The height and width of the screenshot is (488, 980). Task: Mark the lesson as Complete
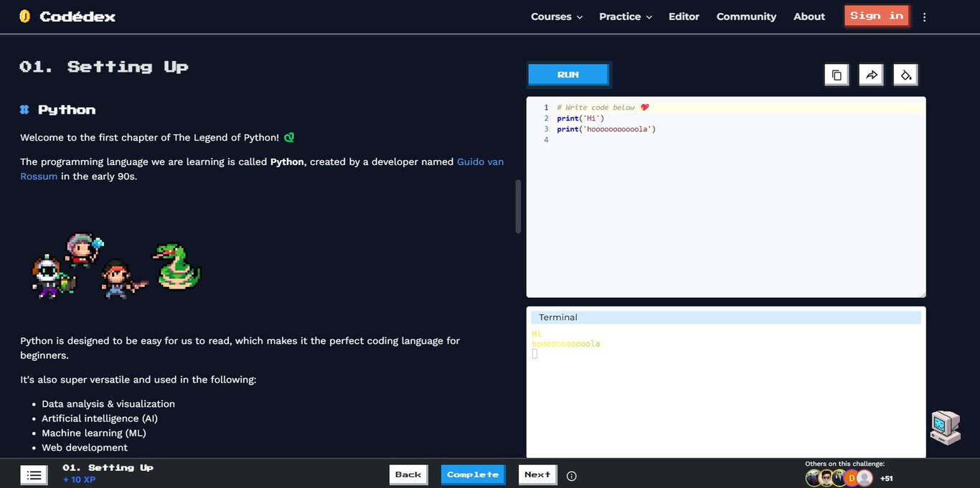pos(473,474)
